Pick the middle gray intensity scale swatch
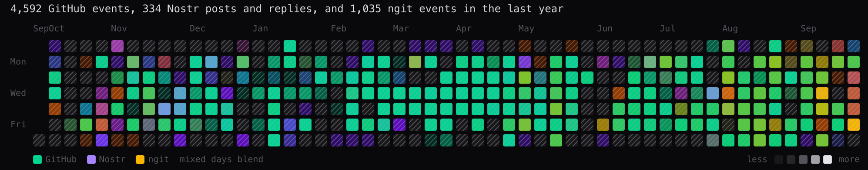Image resolution: width=868 pixels, height=170 pixels. click(803, 160)
